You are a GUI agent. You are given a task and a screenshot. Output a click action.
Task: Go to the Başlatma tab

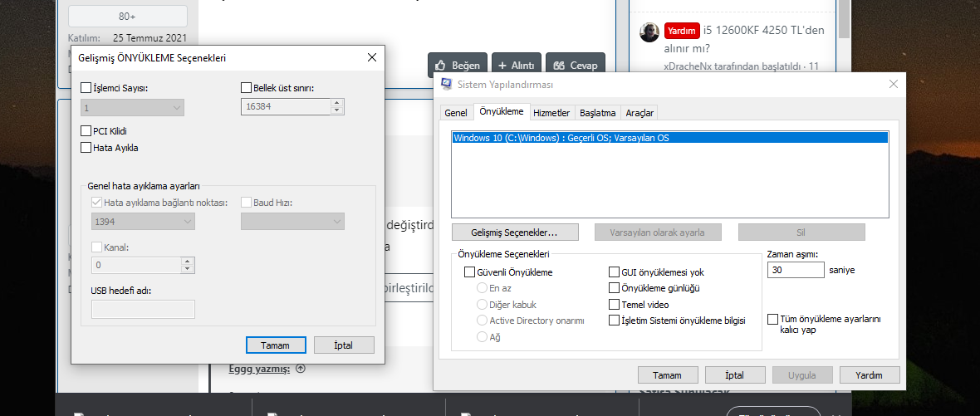[597, 113]
